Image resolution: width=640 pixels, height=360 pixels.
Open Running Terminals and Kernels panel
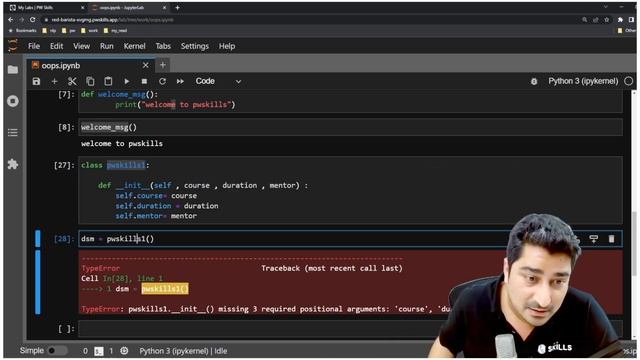[13, 101]
